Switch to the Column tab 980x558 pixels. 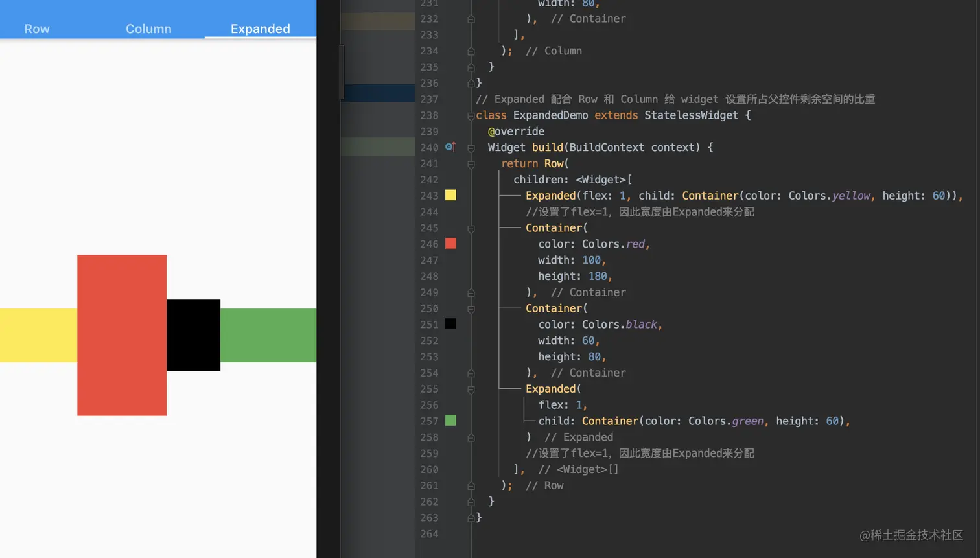pos(148,29)
